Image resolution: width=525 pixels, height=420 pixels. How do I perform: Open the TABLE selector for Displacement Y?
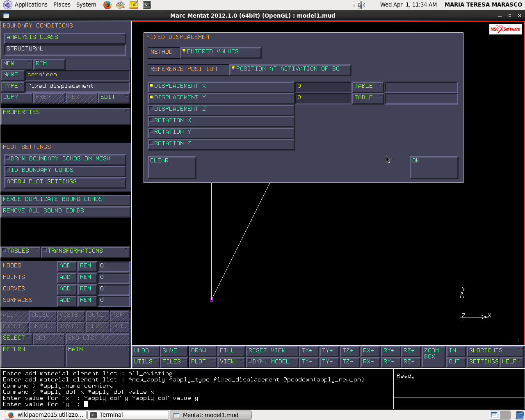368,98
